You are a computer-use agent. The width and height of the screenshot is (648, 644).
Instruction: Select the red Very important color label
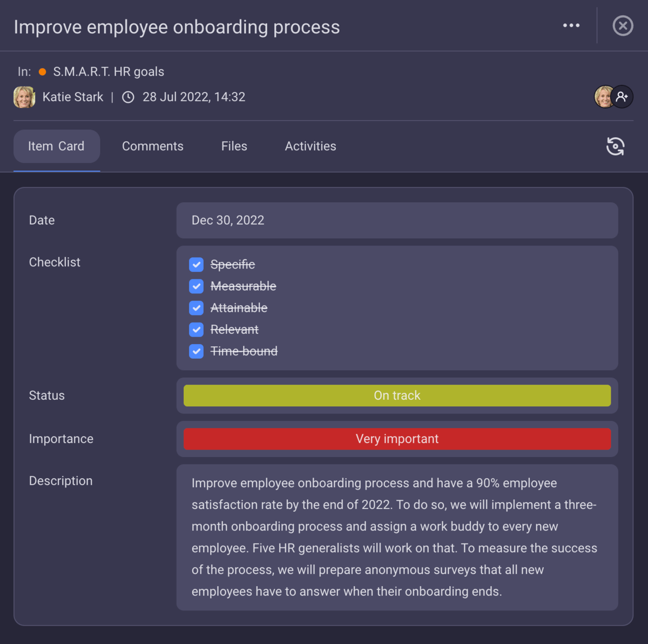(x=397, y=439)
